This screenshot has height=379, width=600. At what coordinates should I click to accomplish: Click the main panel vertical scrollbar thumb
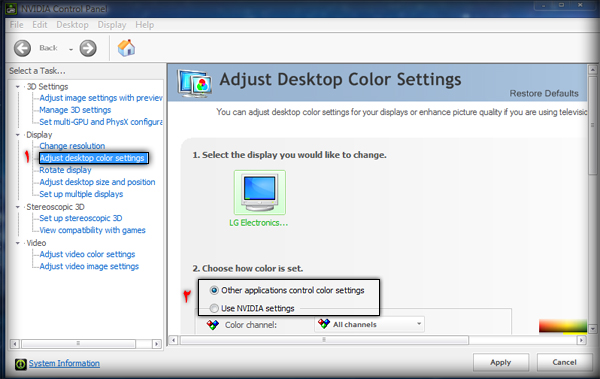[592, 125]
